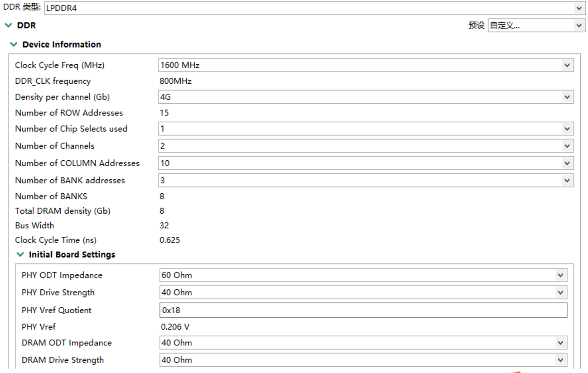Click the dropdown arrow on DDR 类型 field
The image size is (588, 373).
click(x=578, y=8)
